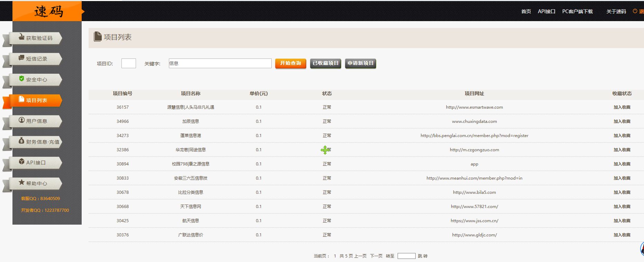Click 加入收藏 for project 36157
The image size is (644, 262).
click(x=622, y=107)
